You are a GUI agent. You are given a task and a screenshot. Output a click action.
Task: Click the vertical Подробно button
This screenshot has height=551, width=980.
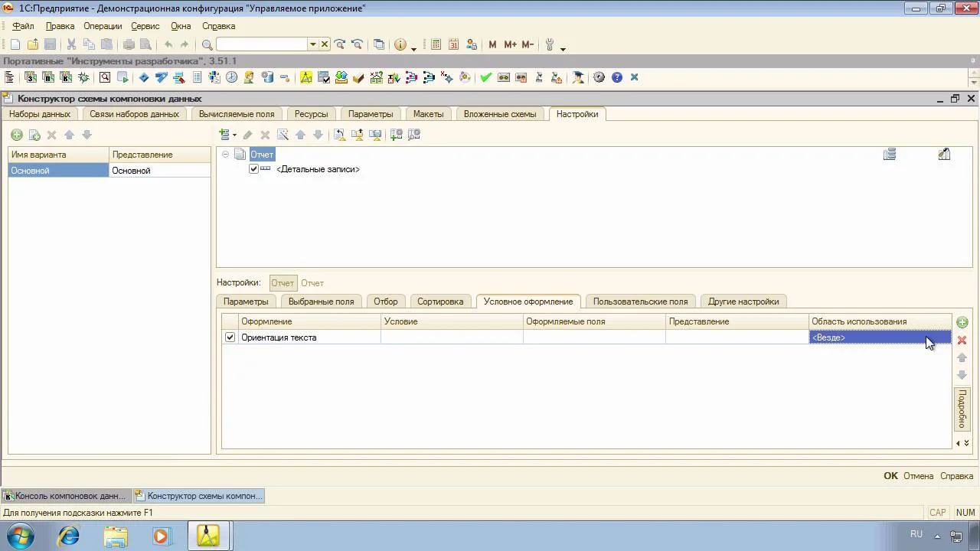pos(962,409)
